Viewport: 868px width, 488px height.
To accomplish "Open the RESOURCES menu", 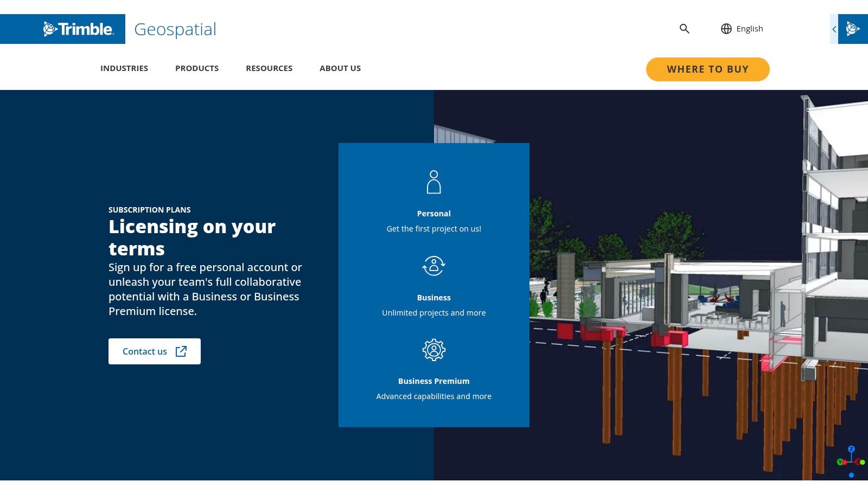I will 269,68.
